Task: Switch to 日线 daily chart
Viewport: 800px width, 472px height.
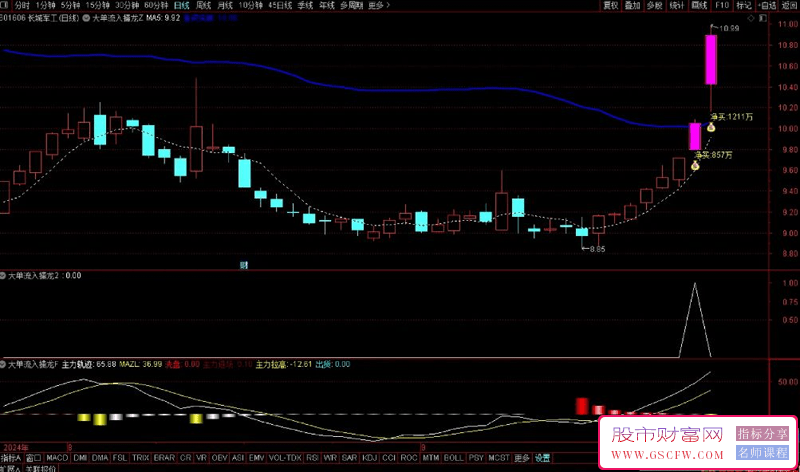Action: tap(182, 5)
